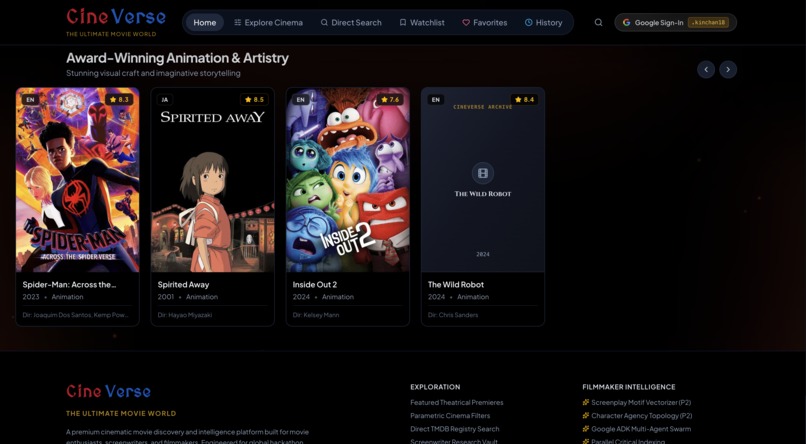The width and height of the screenshot is (806, 444).
Task: Click FILMMAKER INTELLIGENCE footer heading
Action: (629, 387)
